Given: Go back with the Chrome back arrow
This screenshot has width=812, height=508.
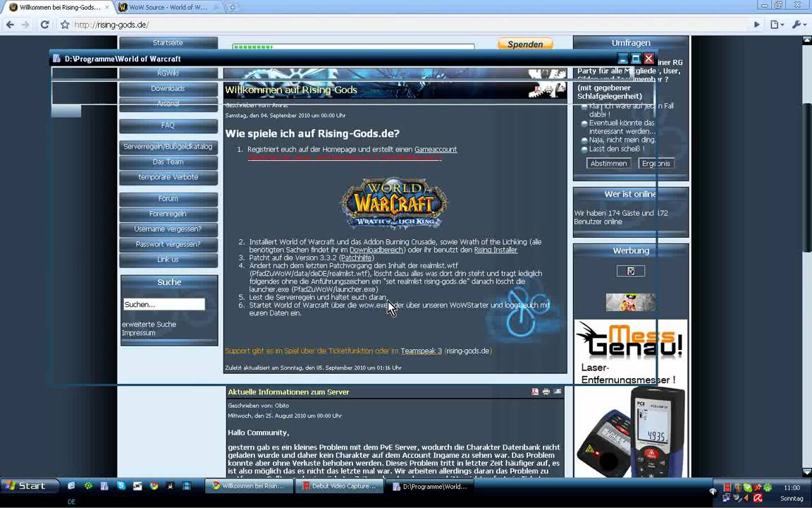Looking at the screenshot, I should point(10,25).
